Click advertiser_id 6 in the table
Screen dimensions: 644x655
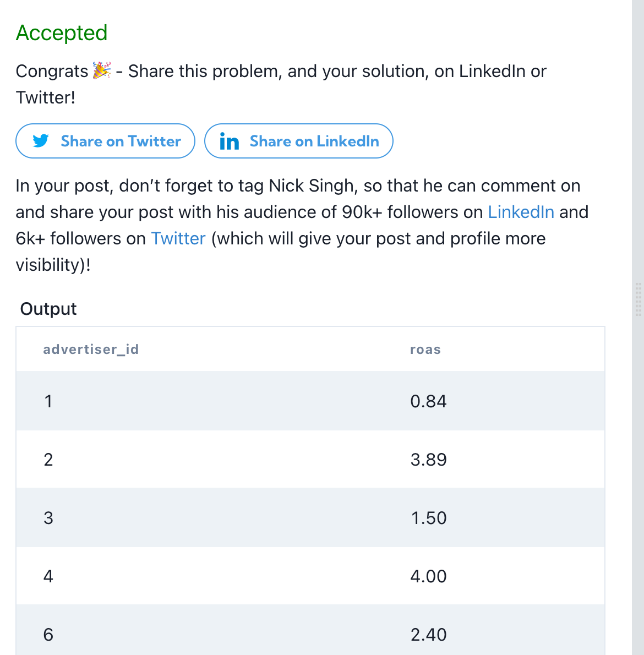pos(48,635)
